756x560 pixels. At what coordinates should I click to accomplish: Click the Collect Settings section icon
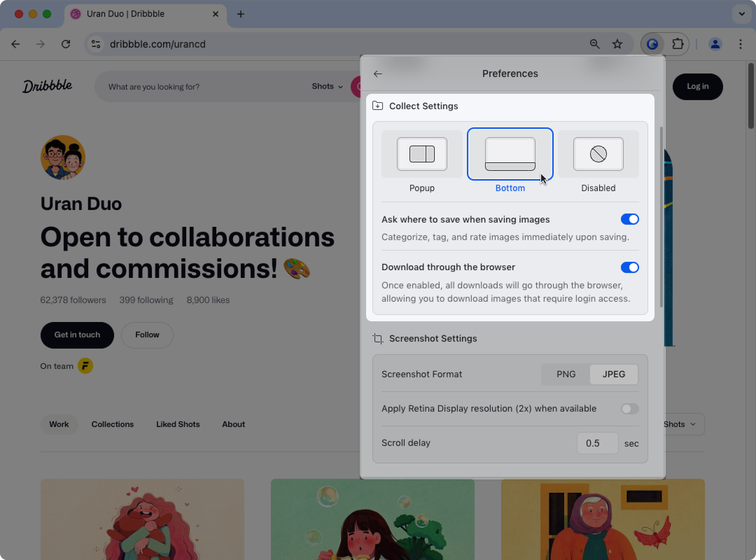[377, 106]
